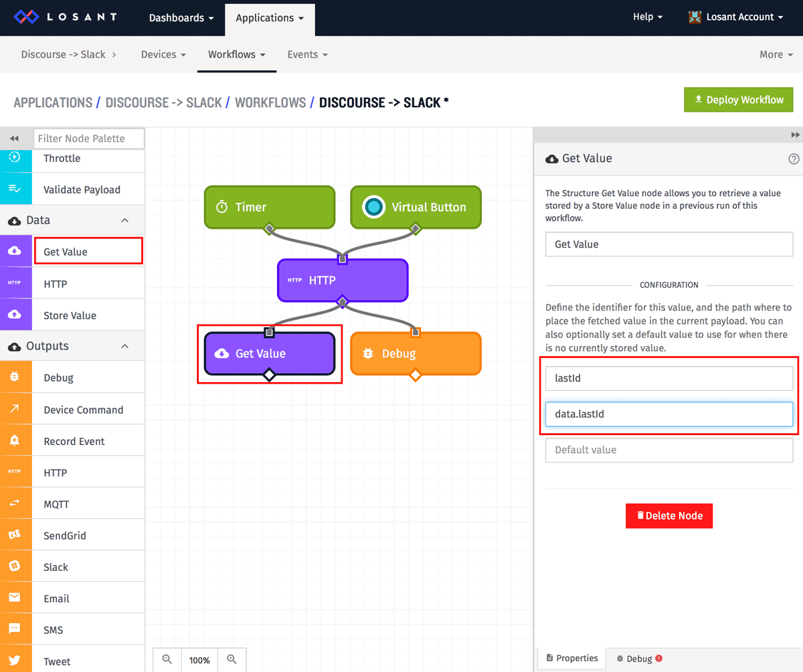
Task: Click the node name field 'Get Value'
Action: click(668, 244)
